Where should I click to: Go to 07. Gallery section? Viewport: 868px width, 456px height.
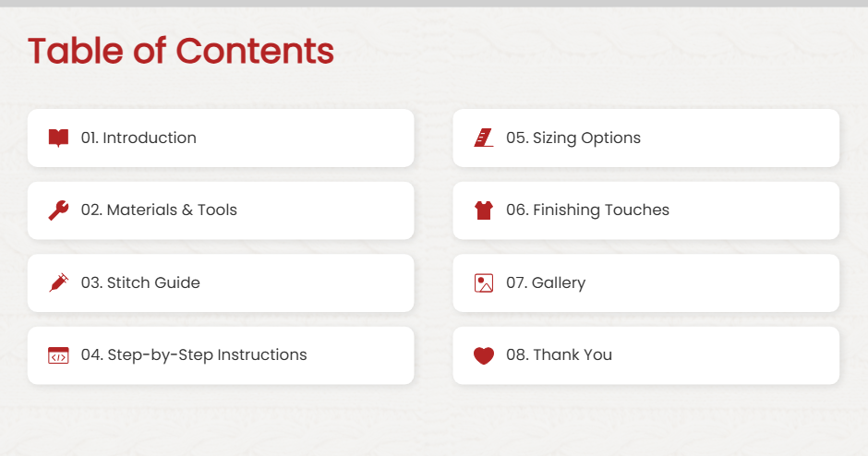coord(545,282)
